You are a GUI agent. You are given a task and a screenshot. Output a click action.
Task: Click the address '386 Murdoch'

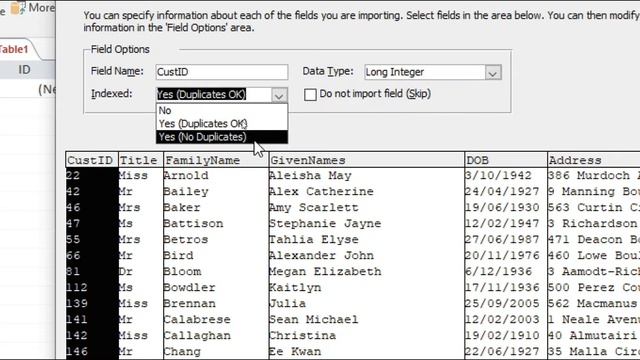point(589,176)
